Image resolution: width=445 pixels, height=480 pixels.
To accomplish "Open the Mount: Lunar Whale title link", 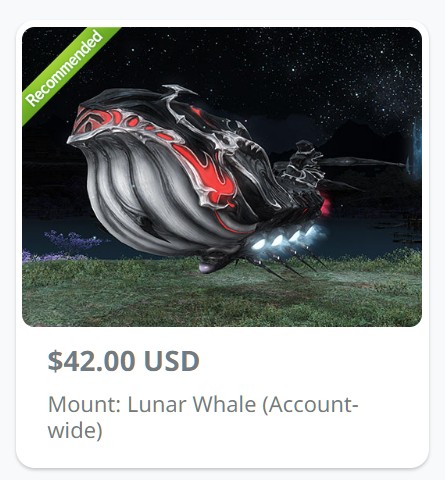I will (x=203, y=417).
